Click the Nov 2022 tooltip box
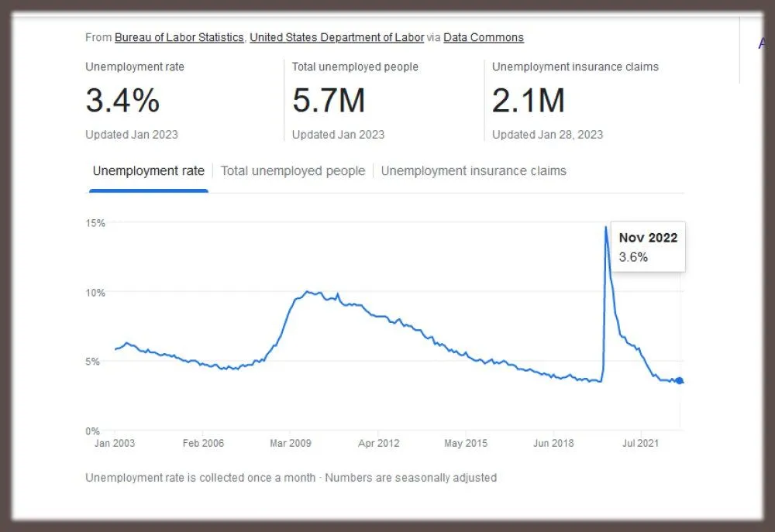Image resolution: width=775 pixels, height=532 pixels. click(x=648, y=247)
